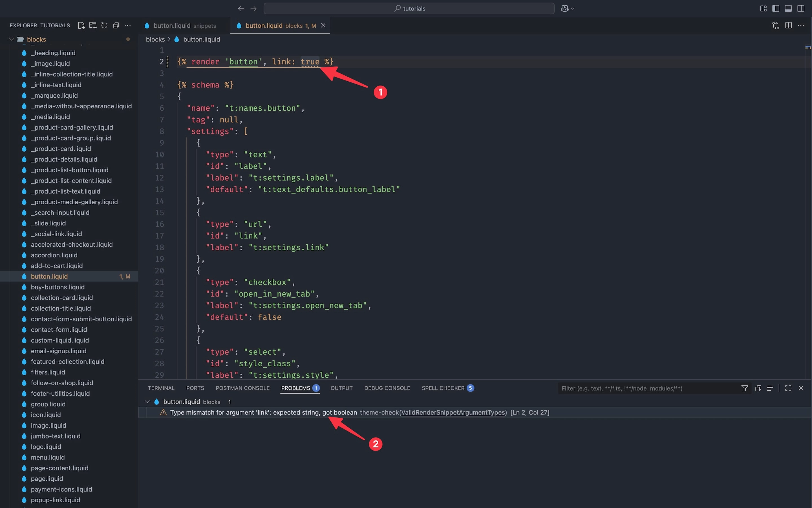Refresh the Explorer file tree
Screen dimensions: 812x508
(104, 25)
